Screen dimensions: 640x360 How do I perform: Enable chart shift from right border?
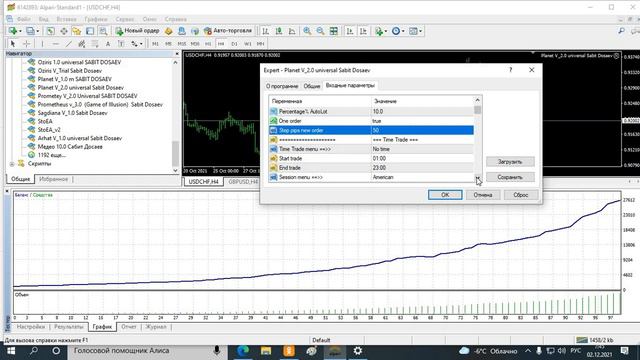[x=363, y=31]
